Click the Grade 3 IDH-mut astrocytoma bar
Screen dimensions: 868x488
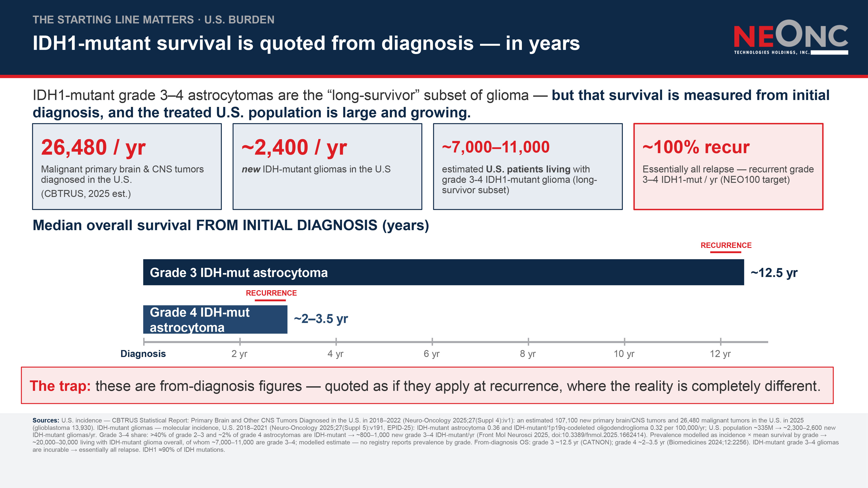(443, 272)
